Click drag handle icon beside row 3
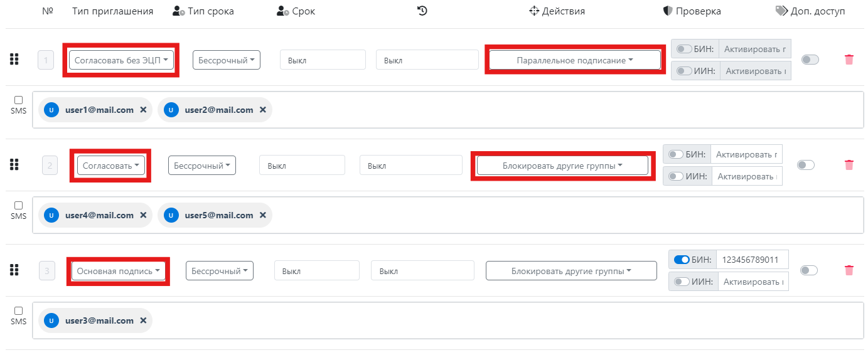Screen dimensions: 868x360 point(15,270)
